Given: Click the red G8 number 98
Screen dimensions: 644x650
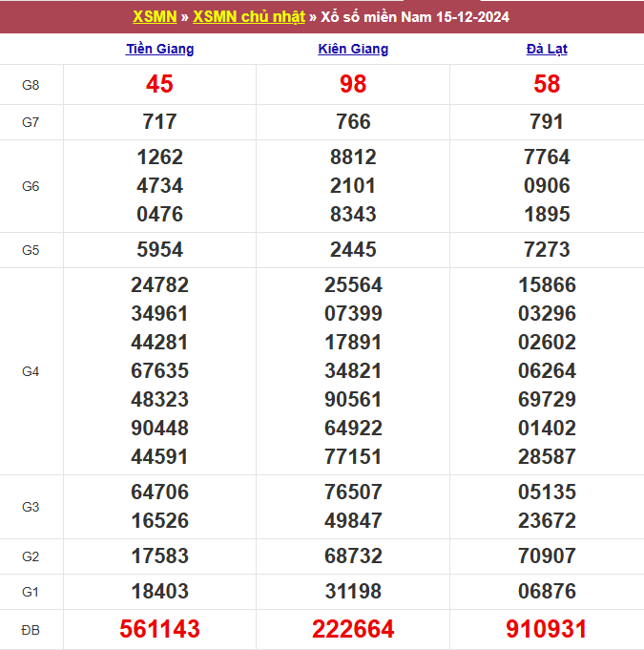Looking at the screenshot, I should 353,85.
